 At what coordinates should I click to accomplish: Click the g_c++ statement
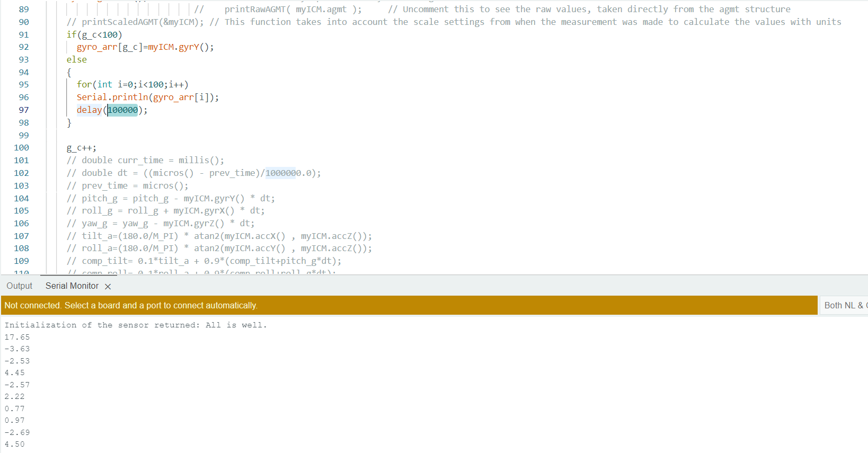(82, 148)
